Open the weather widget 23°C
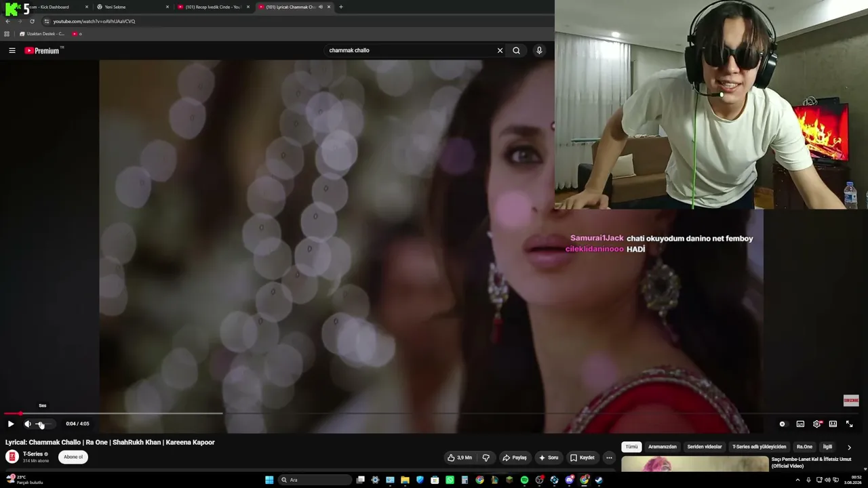The image size is (868, 488). (x=24, y=480)
